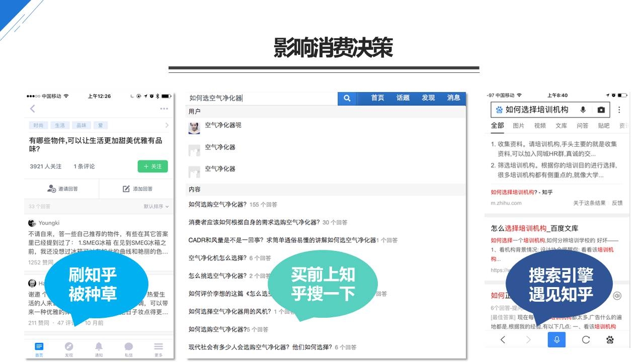Tap the Baidu paw icon in bottom bar
This screenshot has width=644, height=362.
[610, 340]
